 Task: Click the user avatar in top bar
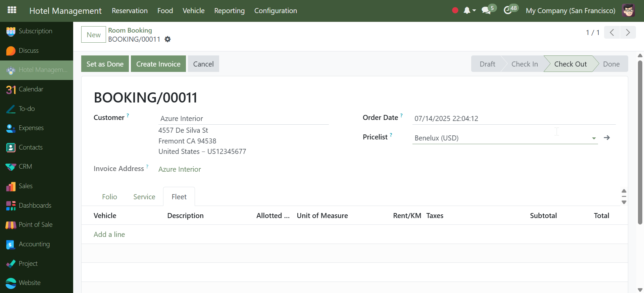point(628,10)
